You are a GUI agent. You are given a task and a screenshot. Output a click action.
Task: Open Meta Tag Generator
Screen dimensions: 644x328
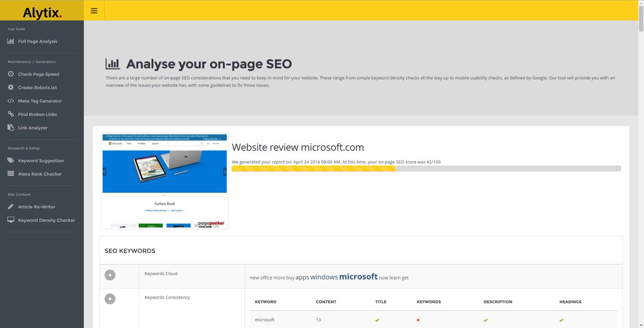(40, 101)
